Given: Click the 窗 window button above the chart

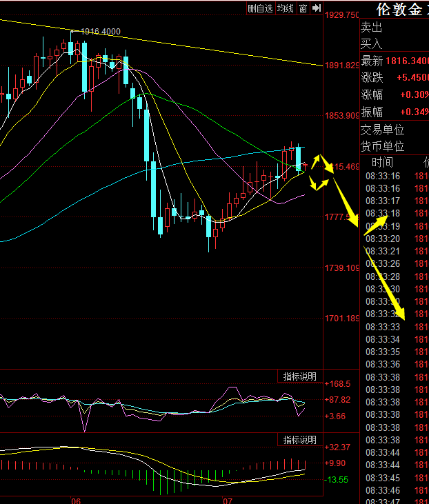Looking at the screenshot, I should pos(303,8).
